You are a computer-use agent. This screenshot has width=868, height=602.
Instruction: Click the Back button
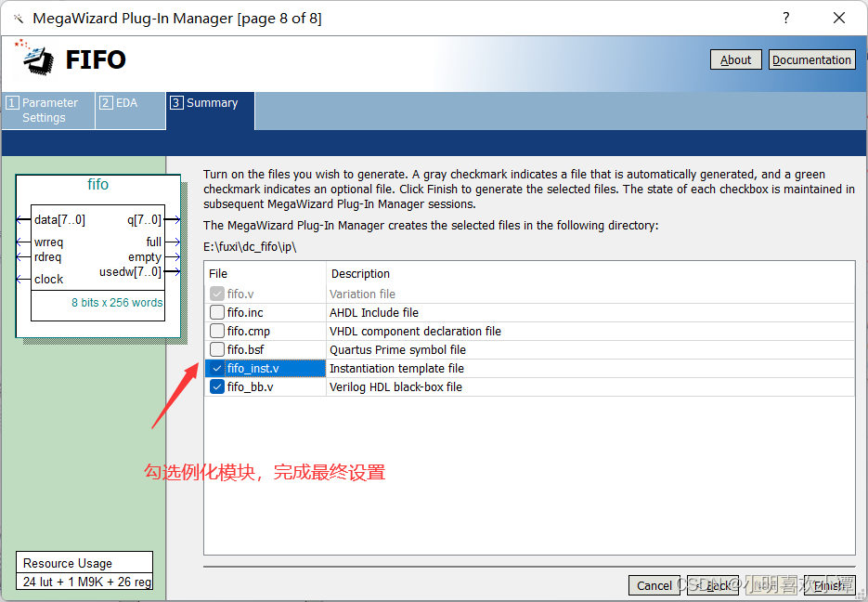713,585
